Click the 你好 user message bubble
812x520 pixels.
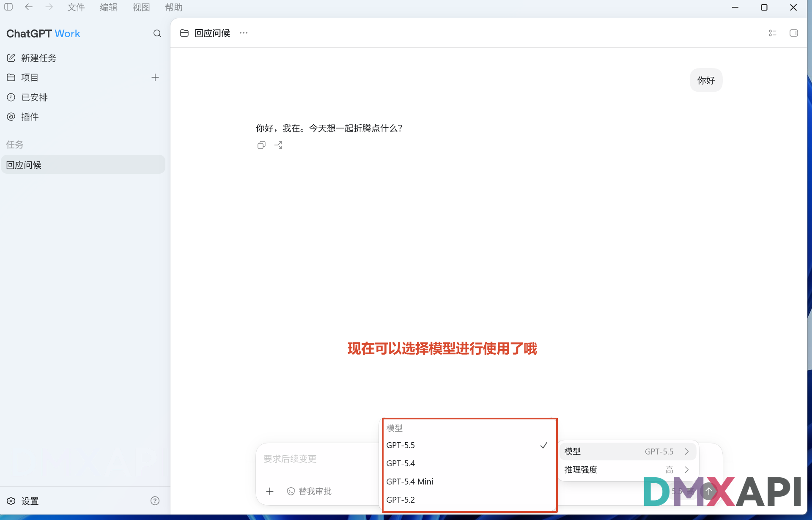(x=706, y=80)
